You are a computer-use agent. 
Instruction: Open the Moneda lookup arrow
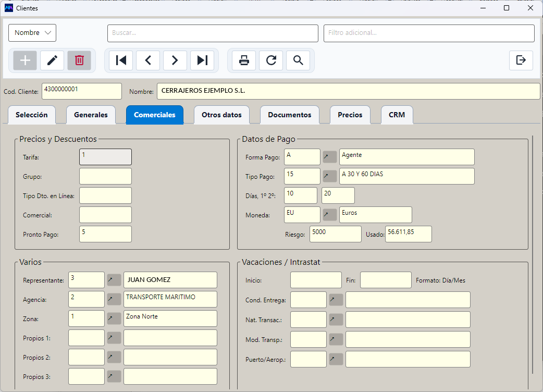[x=330, y=215]
